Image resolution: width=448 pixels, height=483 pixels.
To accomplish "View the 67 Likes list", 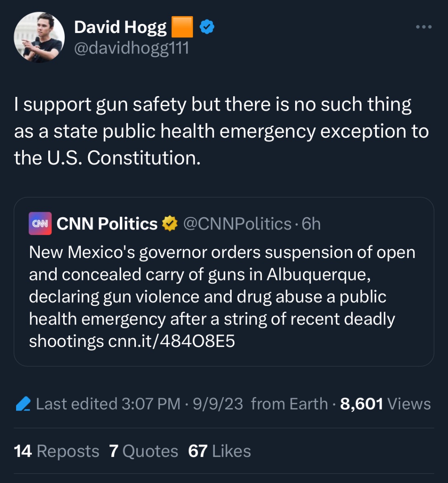I will pos(220,451).
